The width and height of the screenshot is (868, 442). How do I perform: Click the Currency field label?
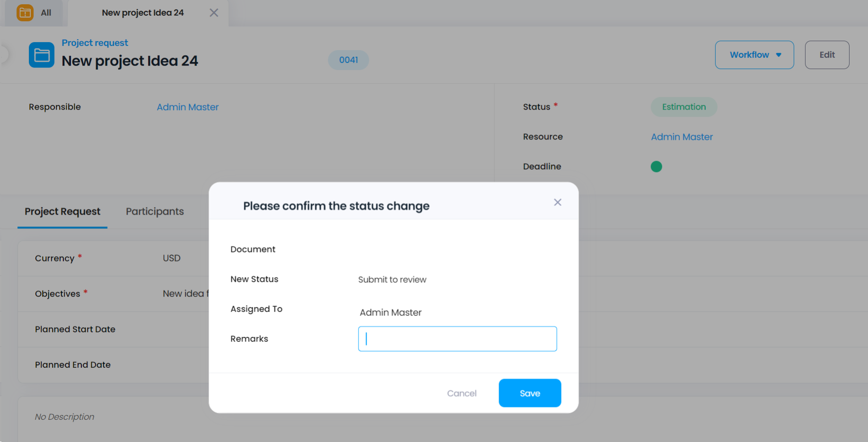click(54, 259)
